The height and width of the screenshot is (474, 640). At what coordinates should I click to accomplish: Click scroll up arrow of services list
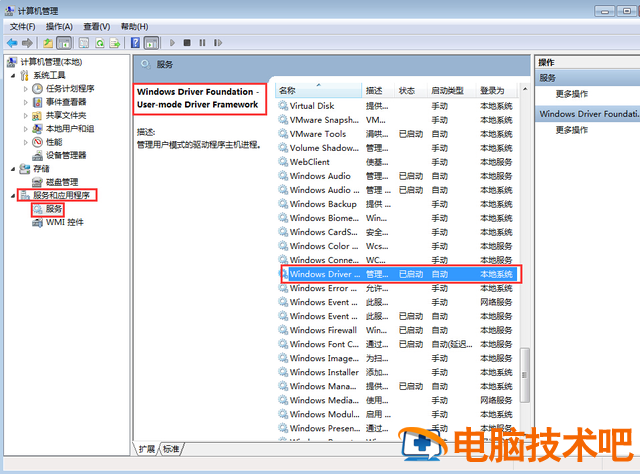[x=525, y=89]
